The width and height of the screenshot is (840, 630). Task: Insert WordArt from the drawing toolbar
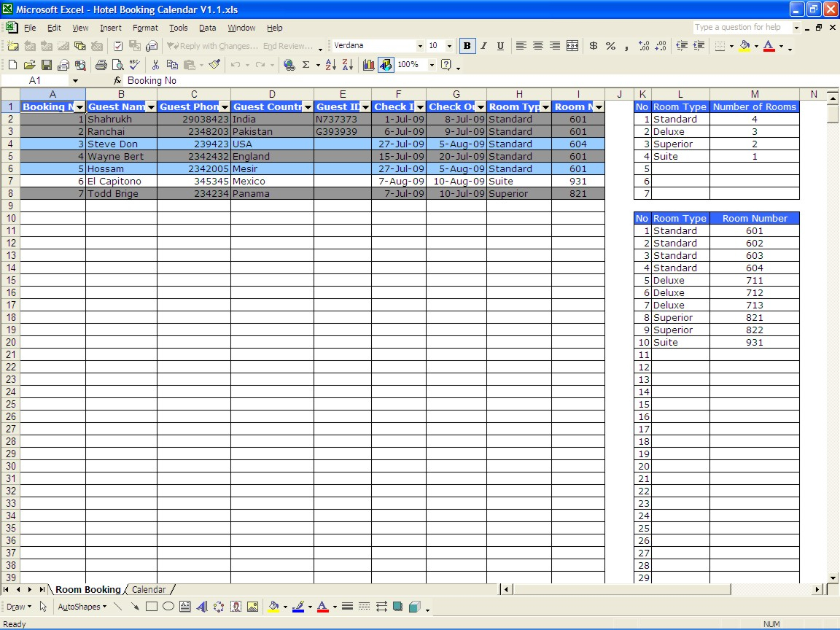coord(202,607)
